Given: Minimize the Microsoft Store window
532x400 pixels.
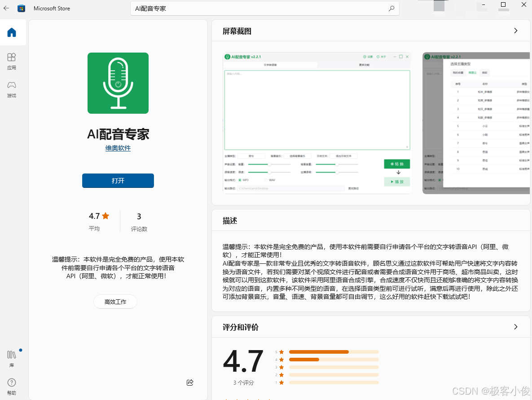Looking at the screenshot, I should [484, 5].
